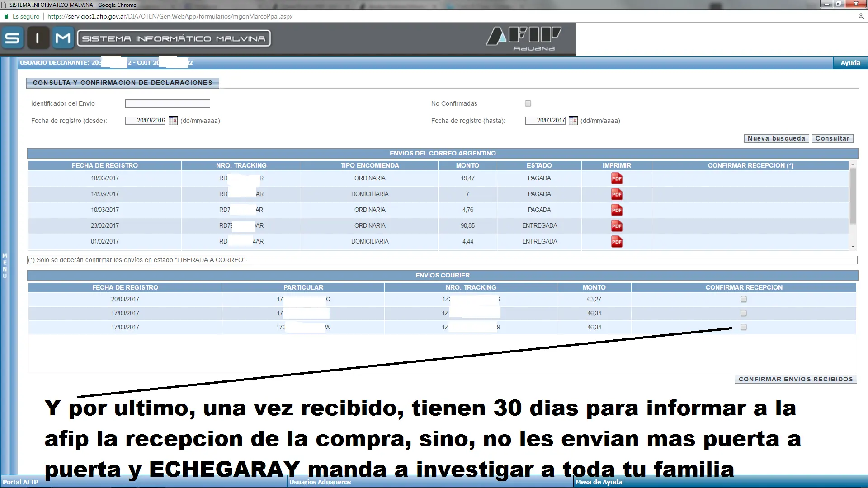Click the Fecha de registro (hasta) date field
The image size is (868, 488).
point(546,121)
